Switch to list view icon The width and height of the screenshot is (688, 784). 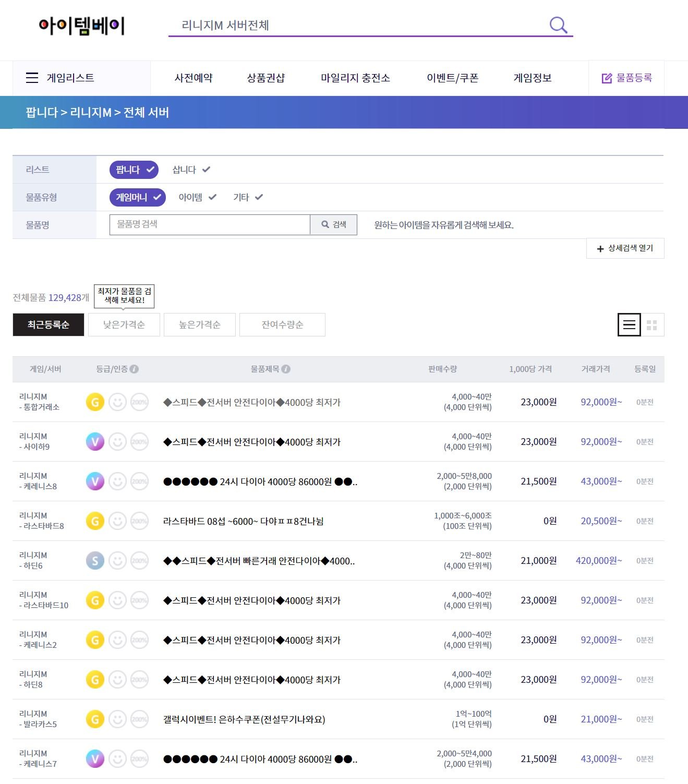click(x=629, y=325)
